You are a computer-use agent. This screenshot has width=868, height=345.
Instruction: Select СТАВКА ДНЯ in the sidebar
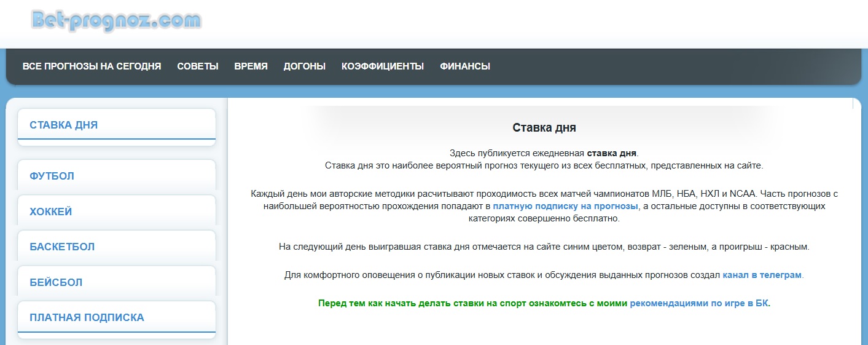pos(64,125)
